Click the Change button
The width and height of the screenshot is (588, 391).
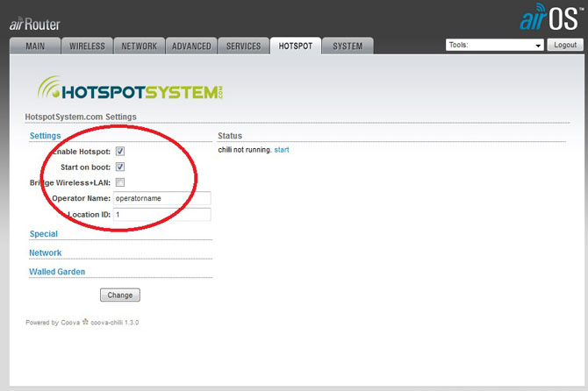pyautogui.click(x=120, y=295)
